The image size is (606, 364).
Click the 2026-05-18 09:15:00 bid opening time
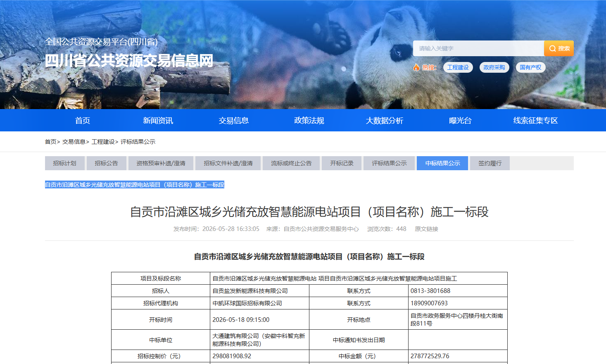point(259,319)
